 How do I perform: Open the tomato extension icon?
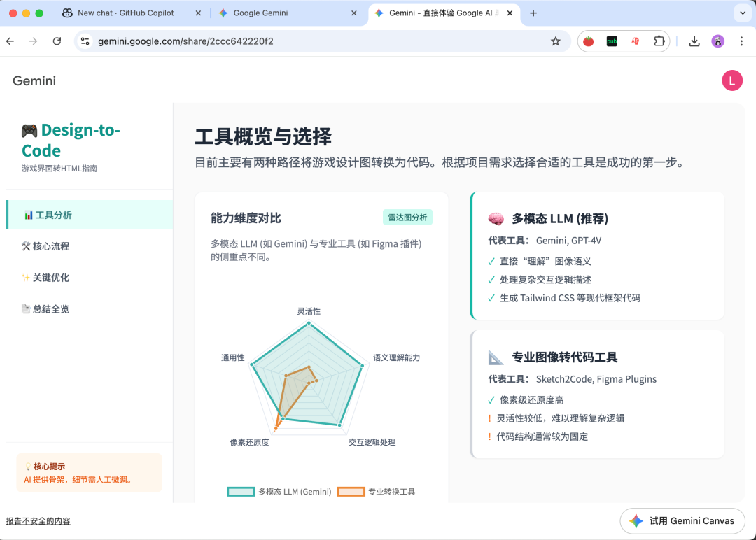[x=588, y=41]
